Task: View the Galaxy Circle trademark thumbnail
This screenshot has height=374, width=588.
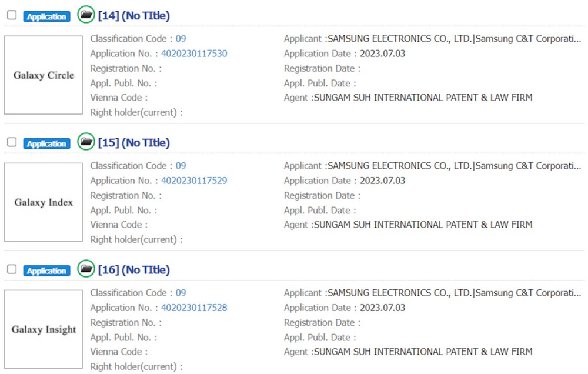Action: (44, 75)
